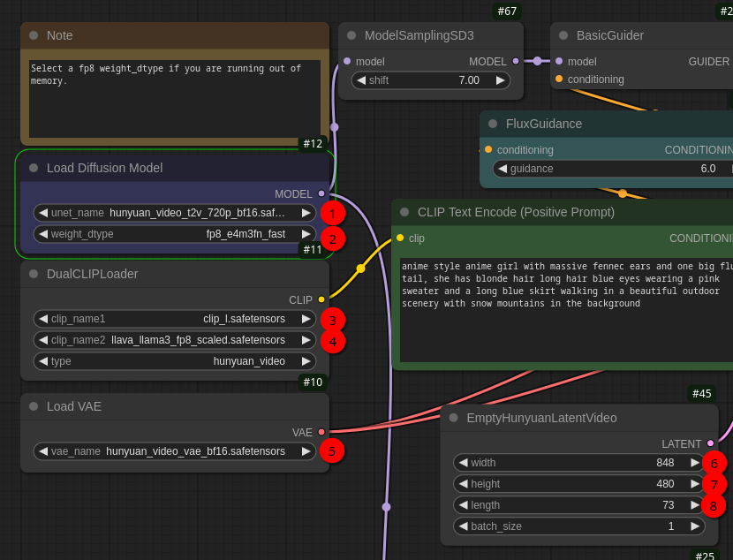This screenshot has width=733, height=560.
Task: Click the EmptyHunyuanLatentVideo title bar
Action: 579,418
